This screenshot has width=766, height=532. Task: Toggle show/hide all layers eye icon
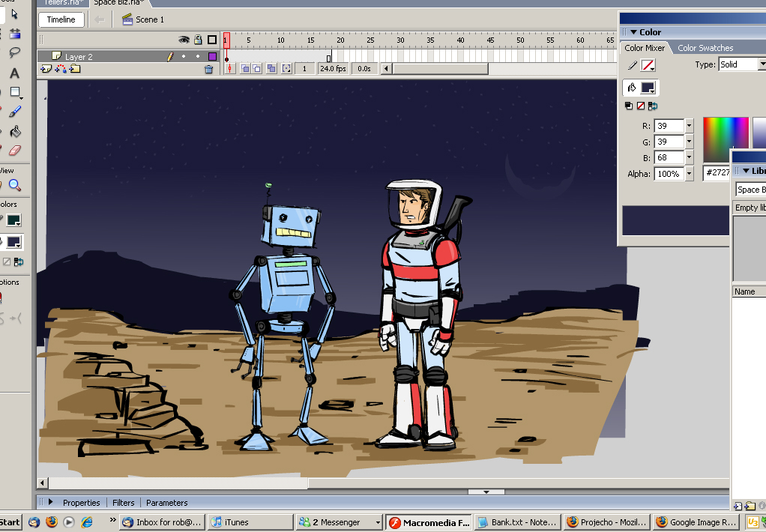pos(184,40)
